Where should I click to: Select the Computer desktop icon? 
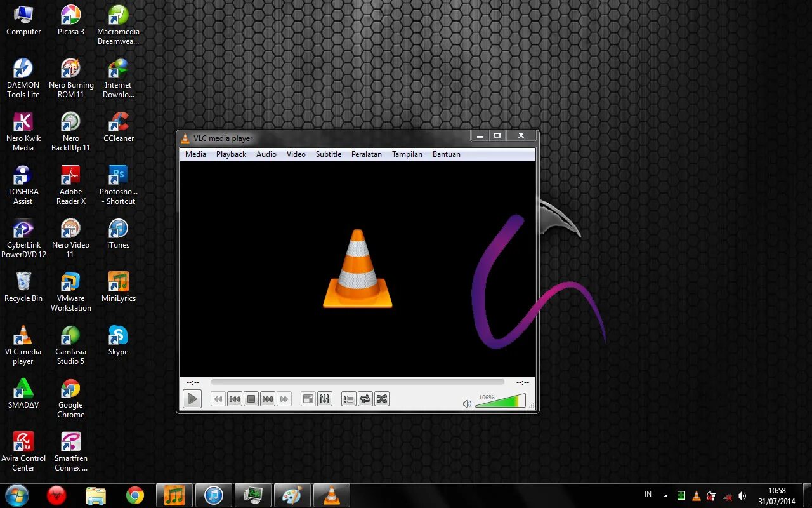coord(23,21)
